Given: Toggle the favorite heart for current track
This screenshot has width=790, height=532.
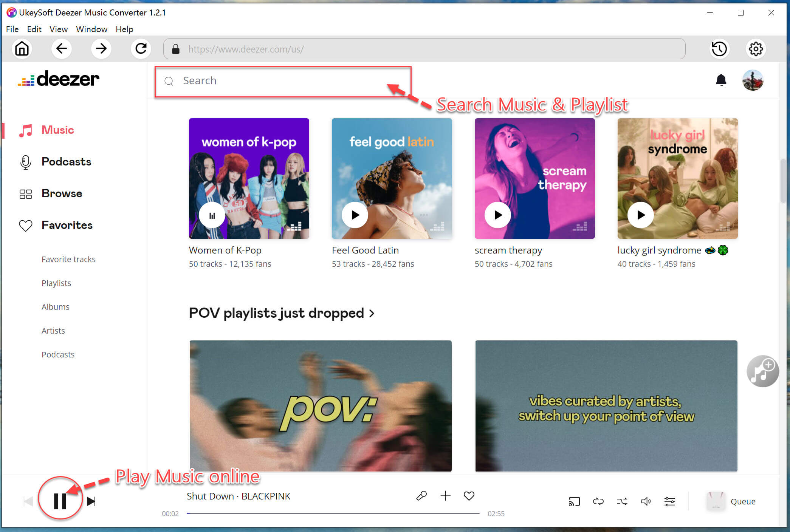Looking at the screenshot, I should point(469,495).
